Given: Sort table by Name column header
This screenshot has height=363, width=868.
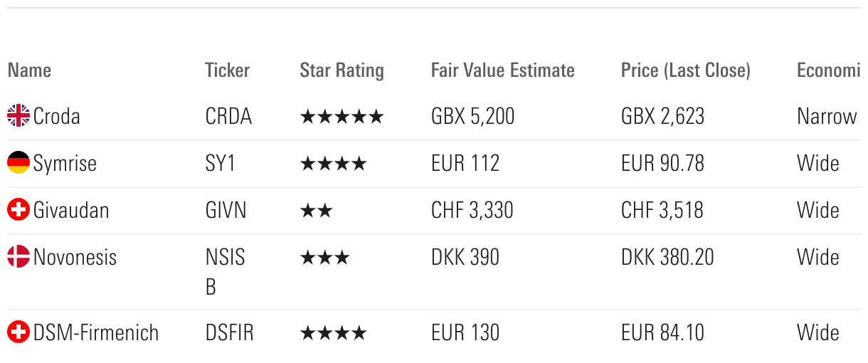Looking at the screenshot, I should pos(30,70).
